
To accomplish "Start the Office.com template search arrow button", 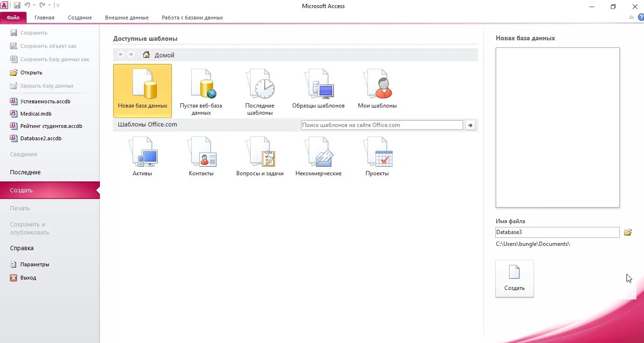I will (470, 125).
